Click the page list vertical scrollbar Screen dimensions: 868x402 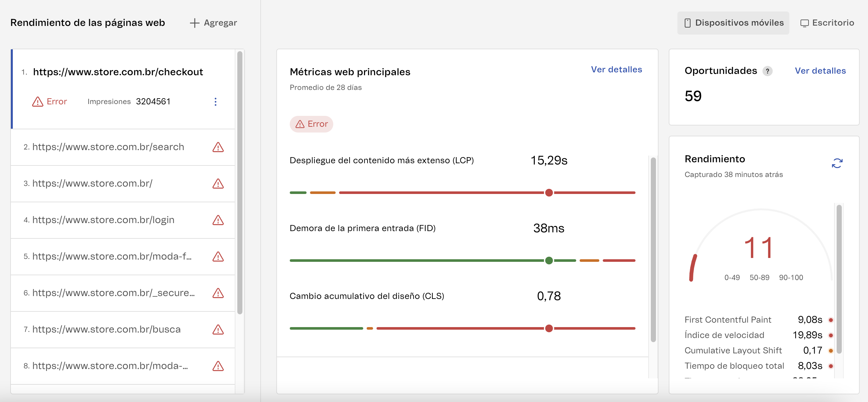tap(240, 182)
